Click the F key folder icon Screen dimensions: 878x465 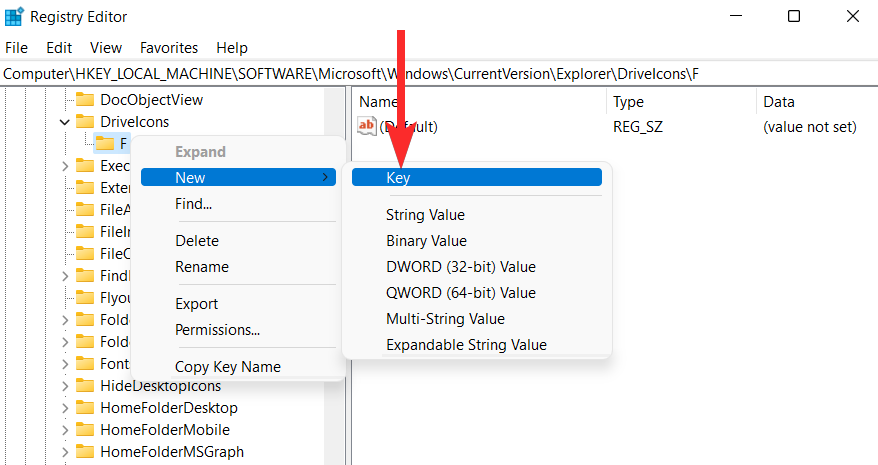click(x=105, y=144)
